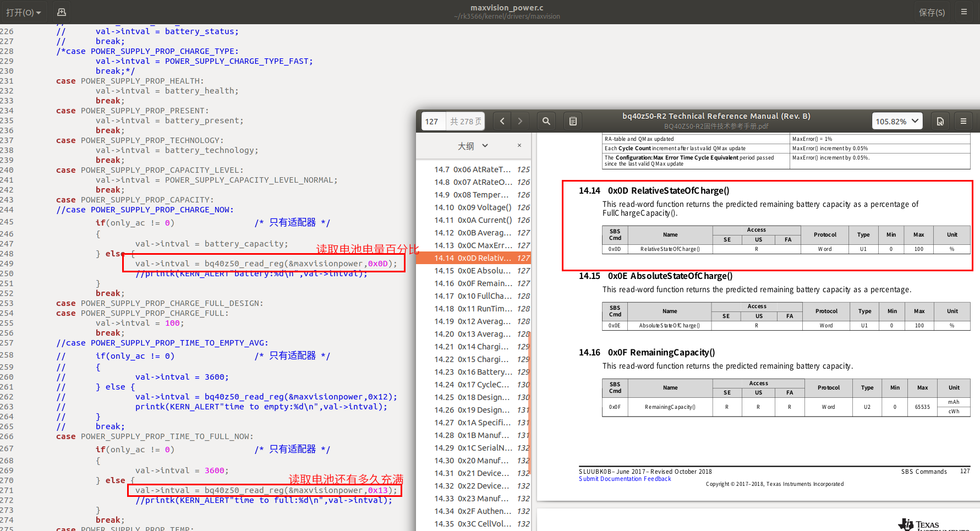The image size is (980, 531).
Task: Open the text editor hamburger menu
Action: [964, 12]
